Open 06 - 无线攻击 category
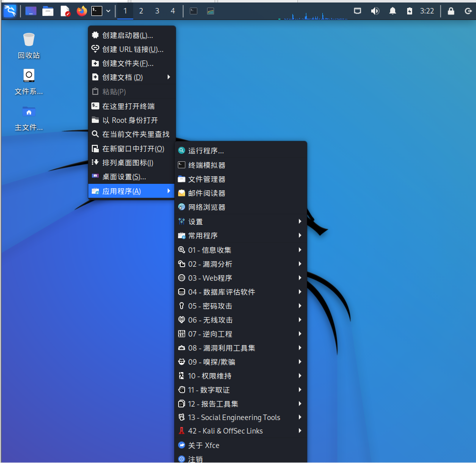Image resolution: width=476 pixels, height=463 pixels. coord(240,320)
